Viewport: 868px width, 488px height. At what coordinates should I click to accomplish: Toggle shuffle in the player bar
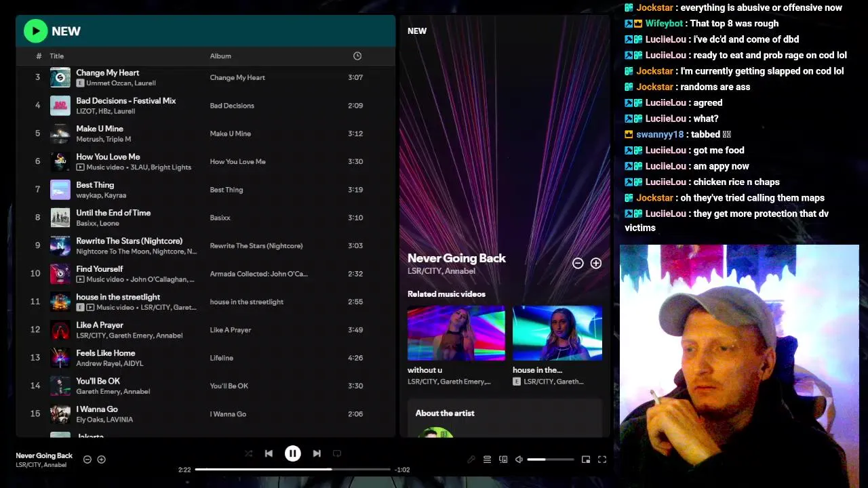point(248,453)
